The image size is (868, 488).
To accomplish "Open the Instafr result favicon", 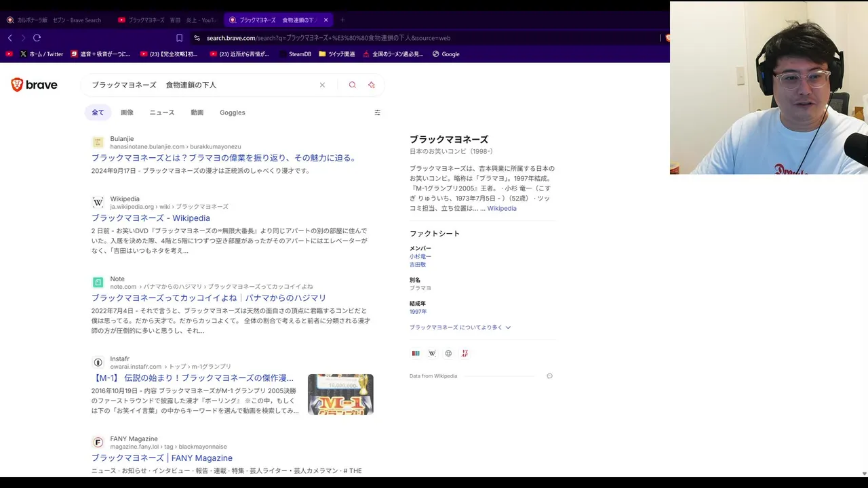I will click(x=98, y=362).
